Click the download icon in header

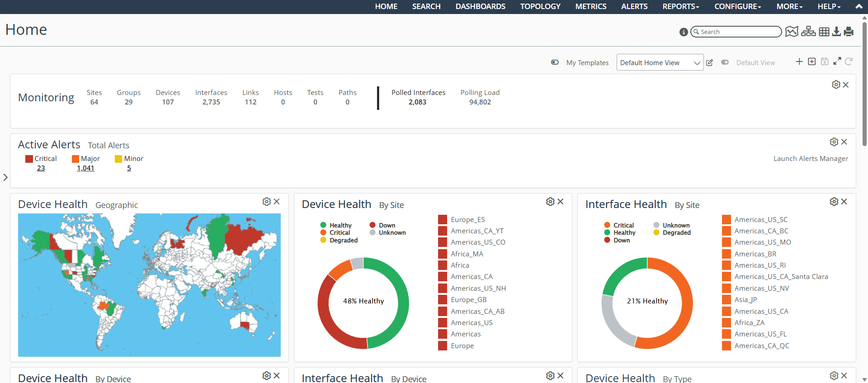(x=836, y=32)
